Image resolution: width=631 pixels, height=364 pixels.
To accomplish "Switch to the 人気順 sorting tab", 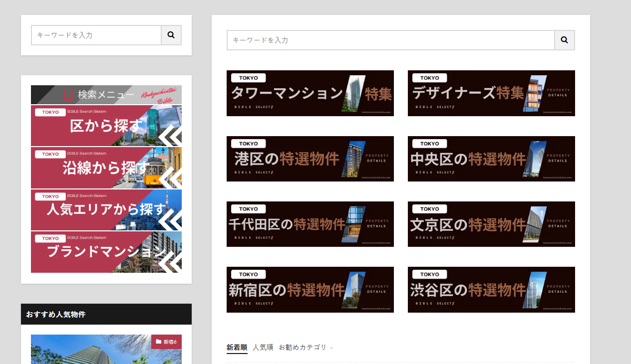I will (x=263, y=348).
